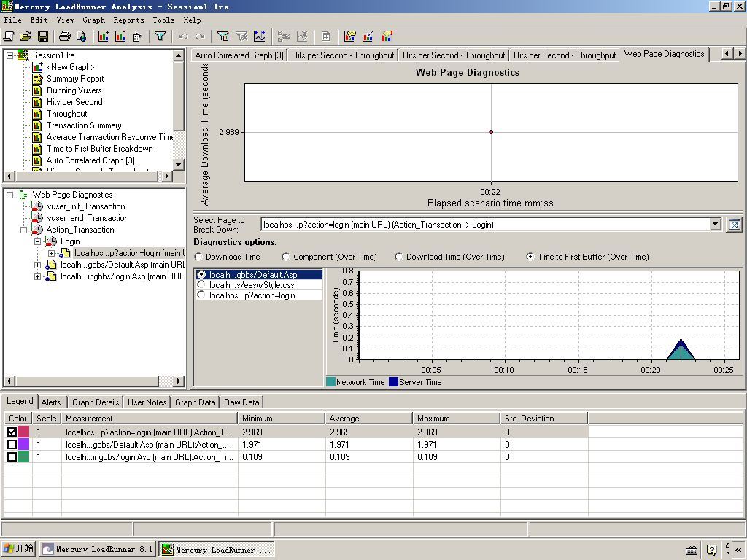Viewport: 747px width, 560px height.
Task: Open the Graph menu
Action: pyautogui.click(x=93, y=20)
